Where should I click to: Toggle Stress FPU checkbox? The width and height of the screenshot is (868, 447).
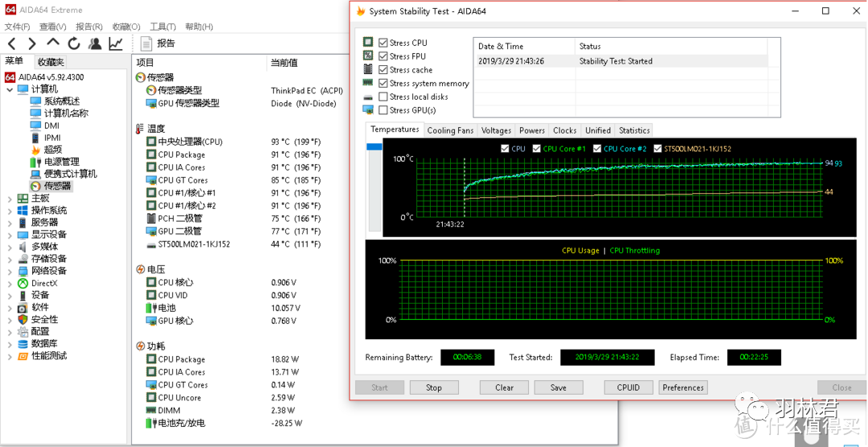click(x=383, y=56)
